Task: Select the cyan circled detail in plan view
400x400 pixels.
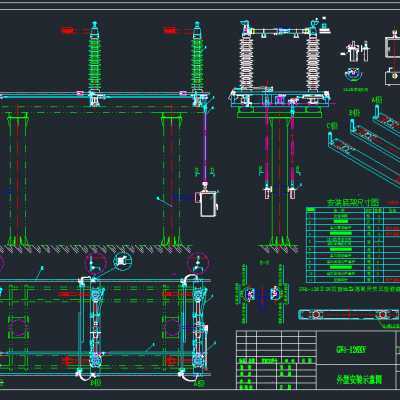Action: click(123, 261)
